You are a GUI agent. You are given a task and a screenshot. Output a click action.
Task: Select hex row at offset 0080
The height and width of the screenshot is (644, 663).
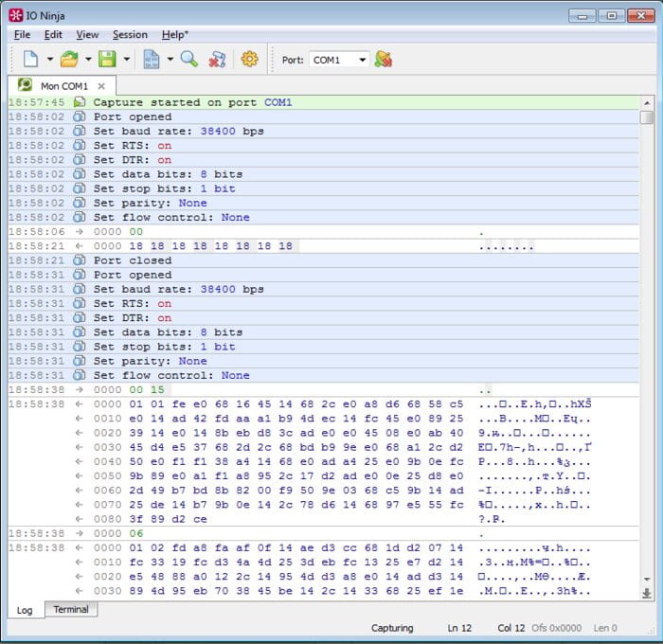click(324, 519)
